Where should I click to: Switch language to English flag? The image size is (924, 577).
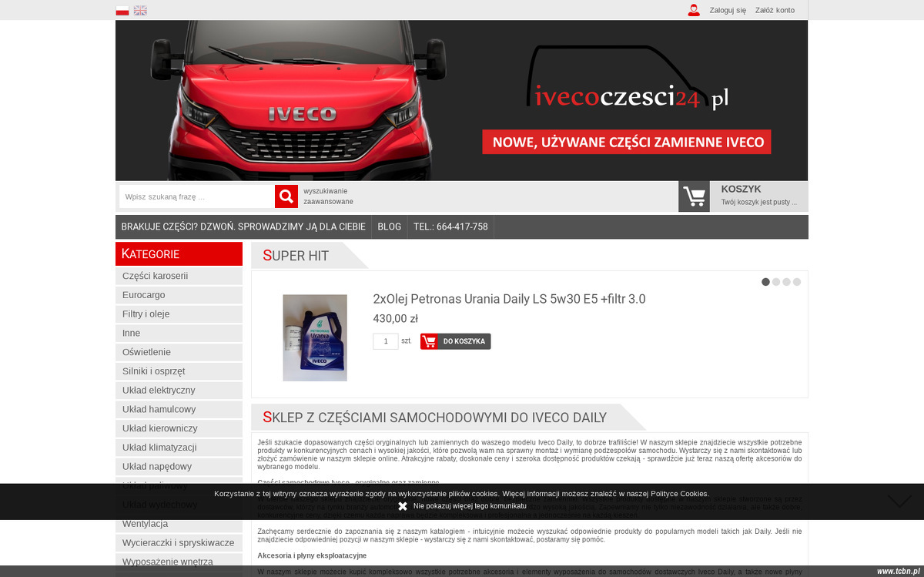pos(140,10)
